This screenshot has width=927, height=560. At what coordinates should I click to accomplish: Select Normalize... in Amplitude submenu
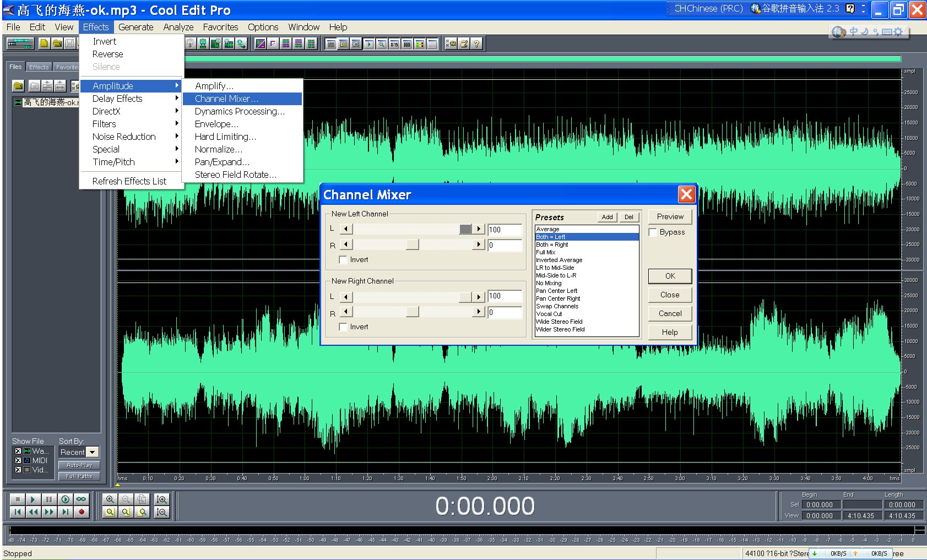(242, 149)
